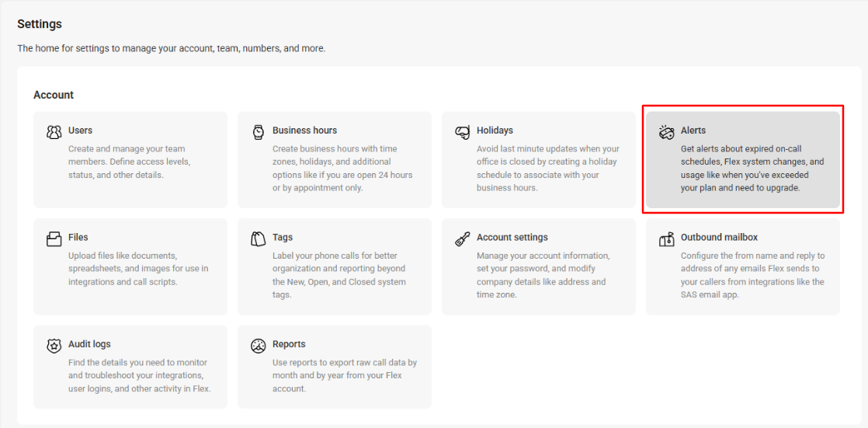Click the Holidays snorkel mask icon
868x428 pixels.
tap(462, 132)
